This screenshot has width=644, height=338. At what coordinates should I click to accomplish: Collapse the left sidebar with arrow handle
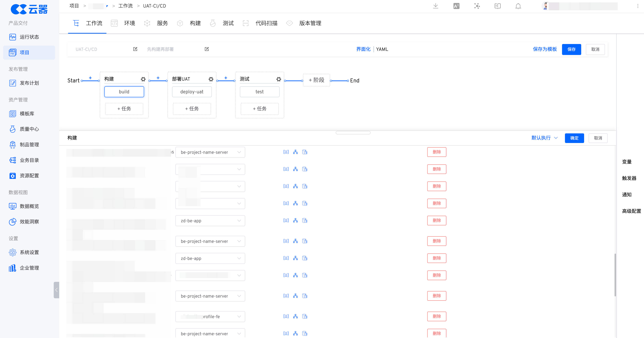coord(56,290)
